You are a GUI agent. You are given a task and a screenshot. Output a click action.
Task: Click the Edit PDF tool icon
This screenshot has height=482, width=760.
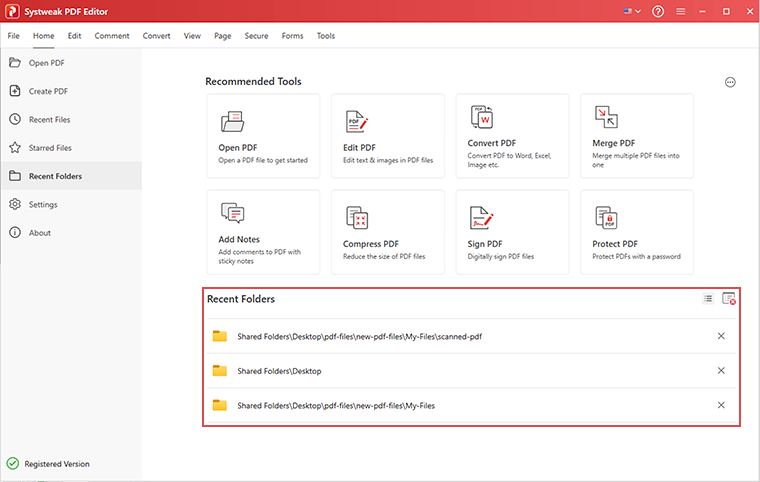(357, 122)
